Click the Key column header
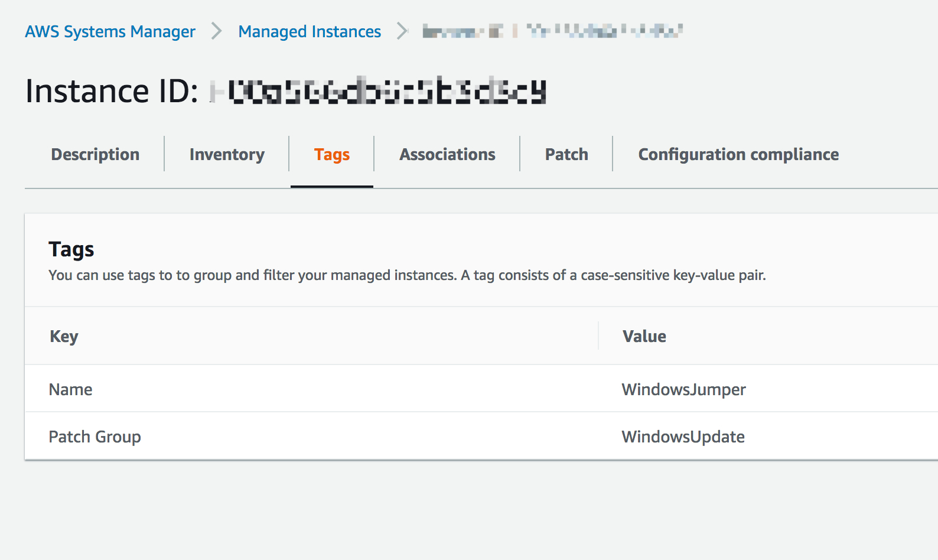The image size is (938, 560). (64, 336)
